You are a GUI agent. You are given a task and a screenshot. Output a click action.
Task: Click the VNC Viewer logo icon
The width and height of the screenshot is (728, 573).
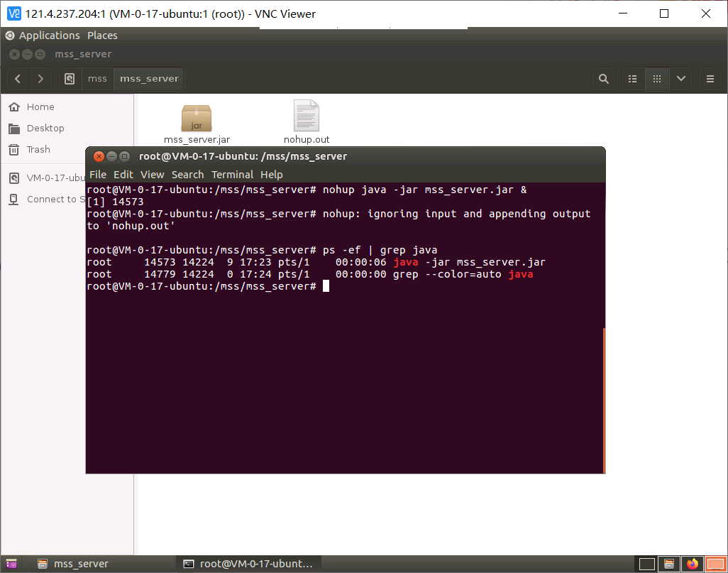pos(14,14)
